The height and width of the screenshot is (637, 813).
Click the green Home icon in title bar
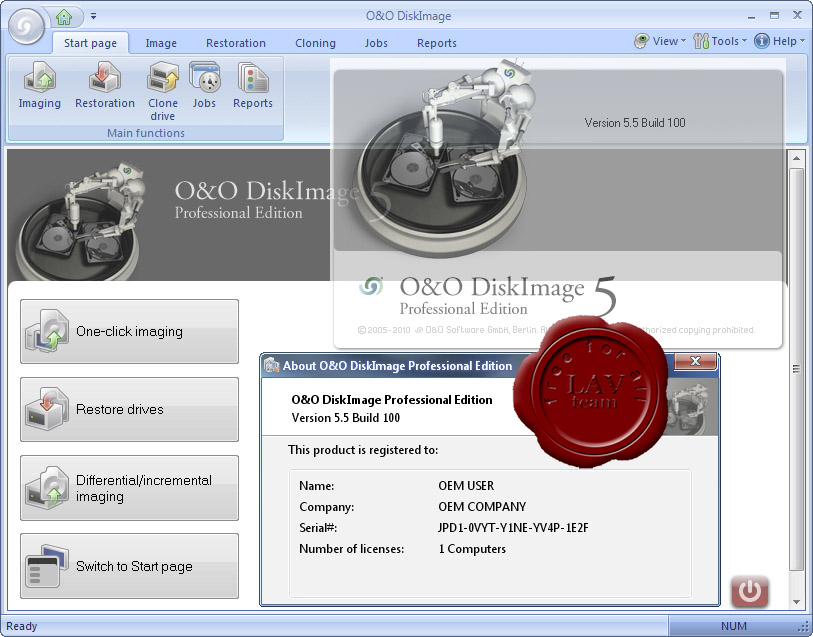pyautogui.click(x=64, y=17)
